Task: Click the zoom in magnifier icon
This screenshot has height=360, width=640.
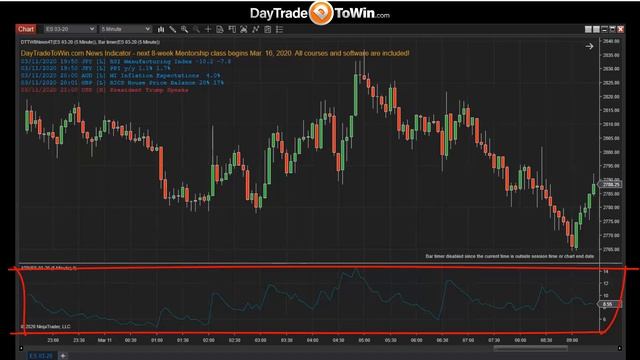Action: click(x=184, y=29)
